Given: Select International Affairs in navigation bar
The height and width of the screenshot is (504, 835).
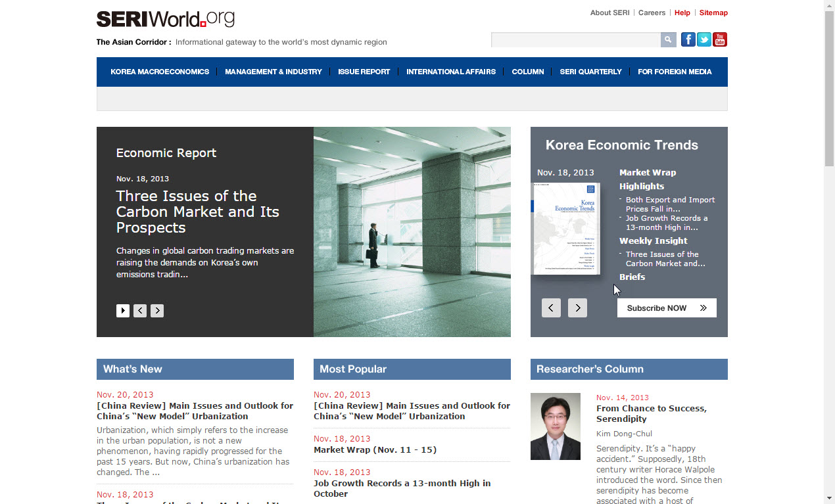Looking at the screenshot, I should 451,72.
